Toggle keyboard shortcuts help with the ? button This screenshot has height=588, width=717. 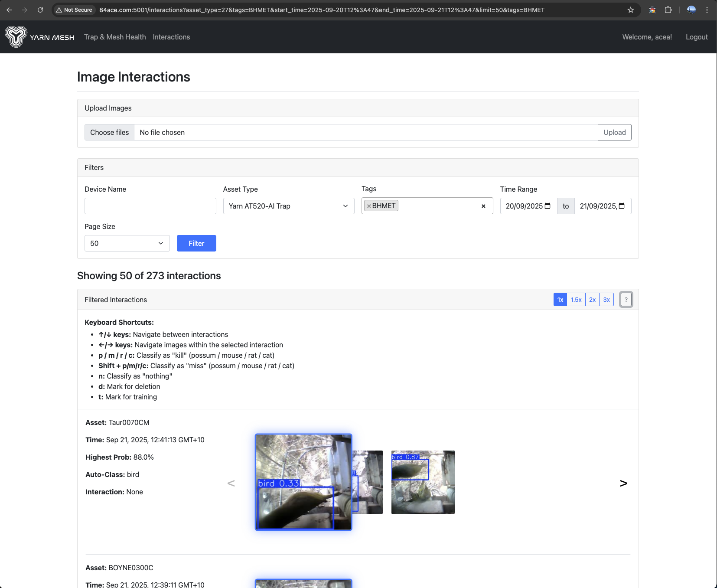[x=626, y=300]
